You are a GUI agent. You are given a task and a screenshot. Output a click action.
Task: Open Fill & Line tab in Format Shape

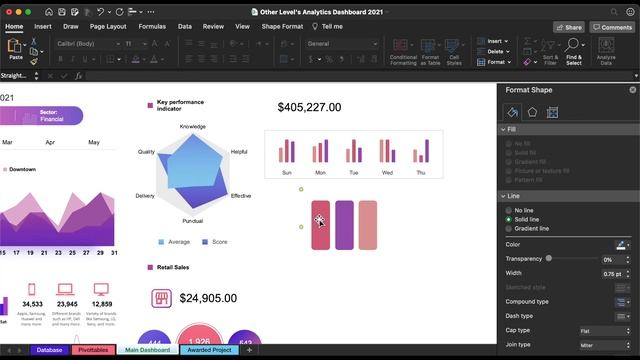click(512, 112)
